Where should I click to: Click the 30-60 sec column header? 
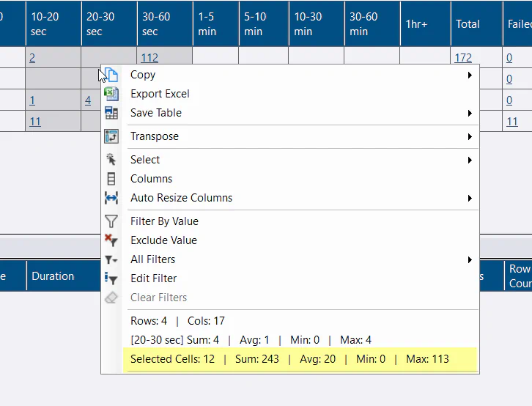pos(165,23)
